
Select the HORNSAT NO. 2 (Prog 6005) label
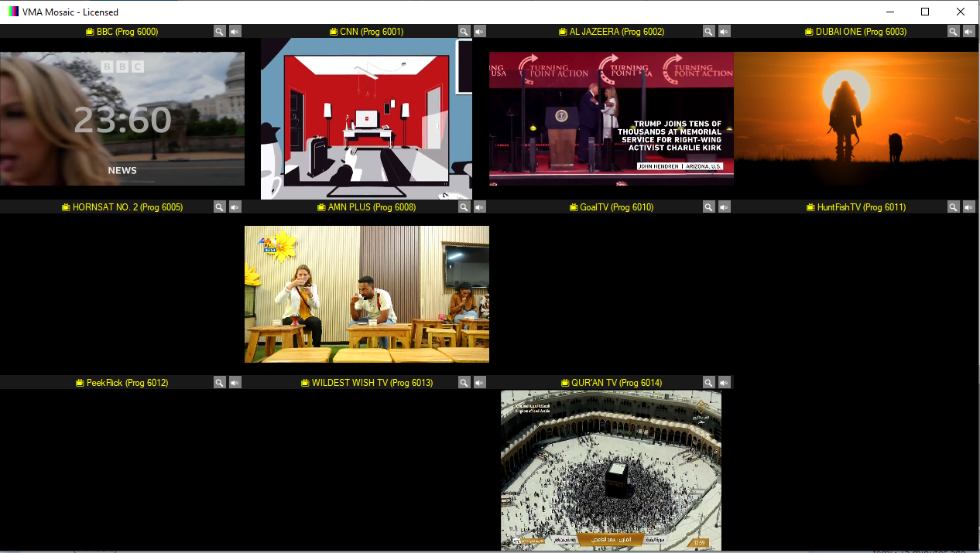128,207
